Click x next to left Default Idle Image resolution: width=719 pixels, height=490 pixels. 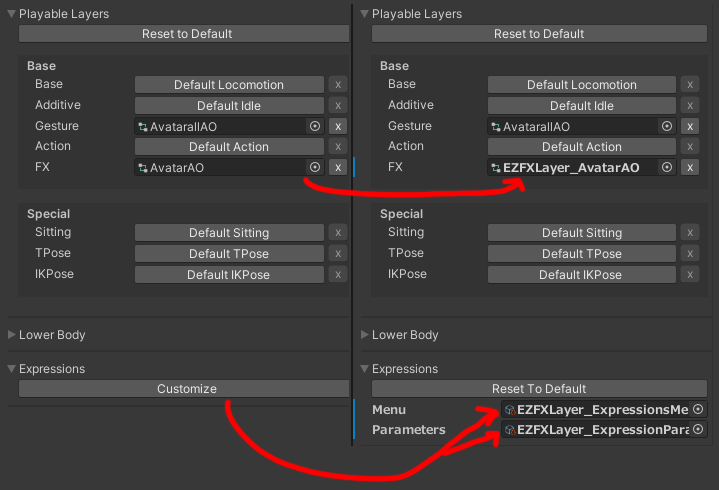point(338,106)
